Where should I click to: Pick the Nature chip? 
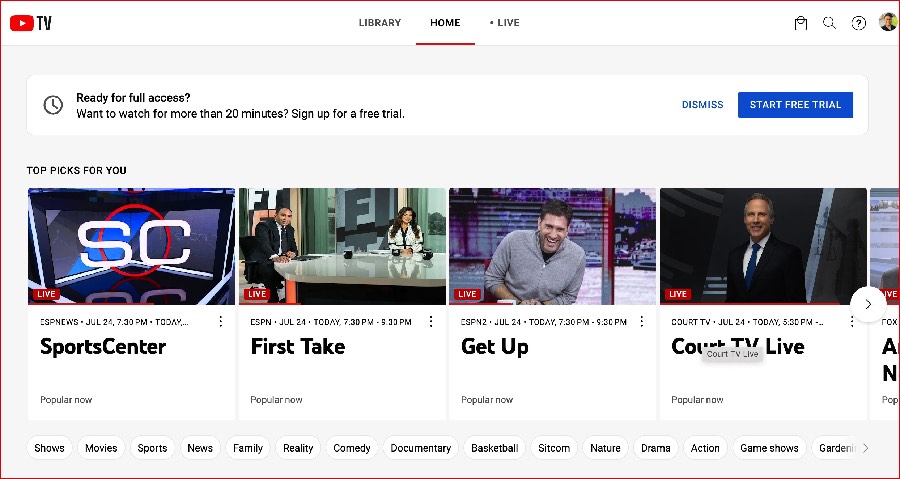[x=606, y=448]
